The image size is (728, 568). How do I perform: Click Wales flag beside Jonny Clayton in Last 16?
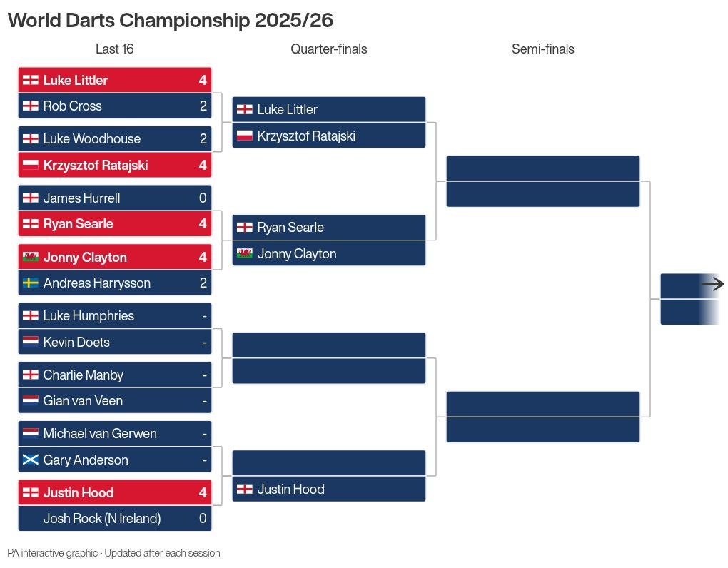click(31, 257)
